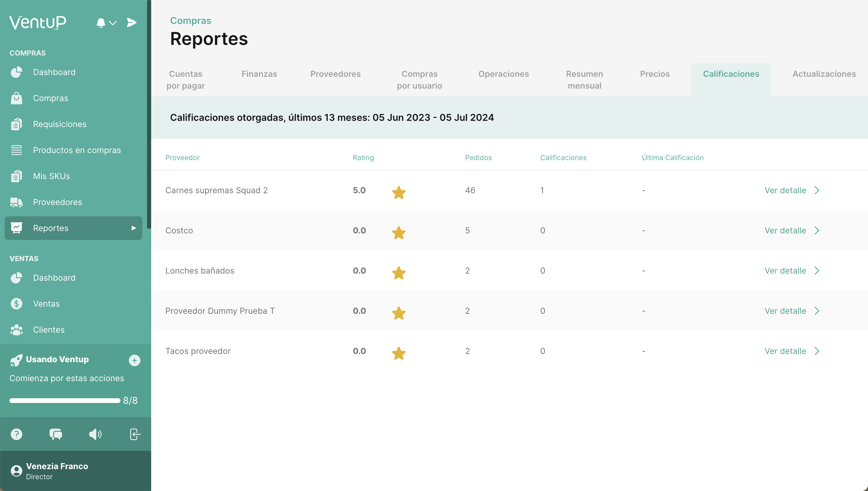Open Ver detalle for Carnes supremas
The image size is (868, 491).
tap(785, 190)
